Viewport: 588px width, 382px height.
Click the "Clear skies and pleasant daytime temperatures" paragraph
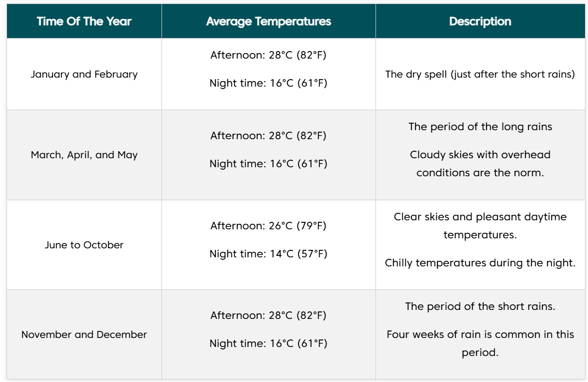pos(480,226)
